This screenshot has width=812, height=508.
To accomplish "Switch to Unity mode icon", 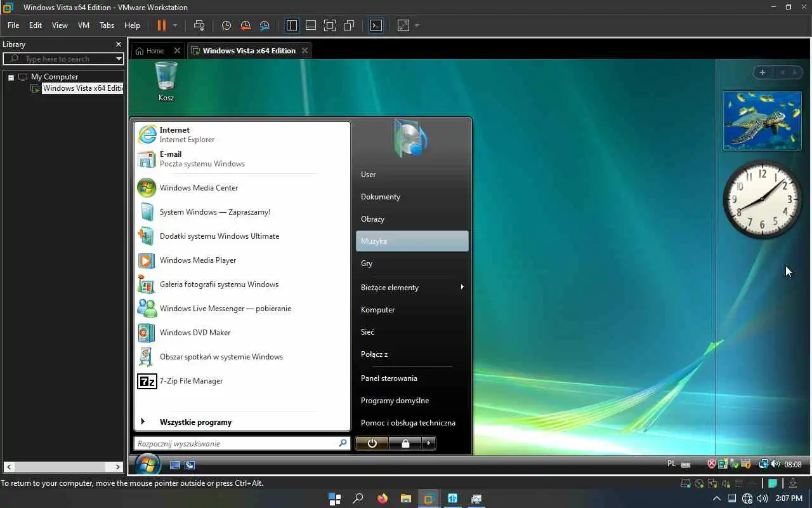I will point(349,25).
